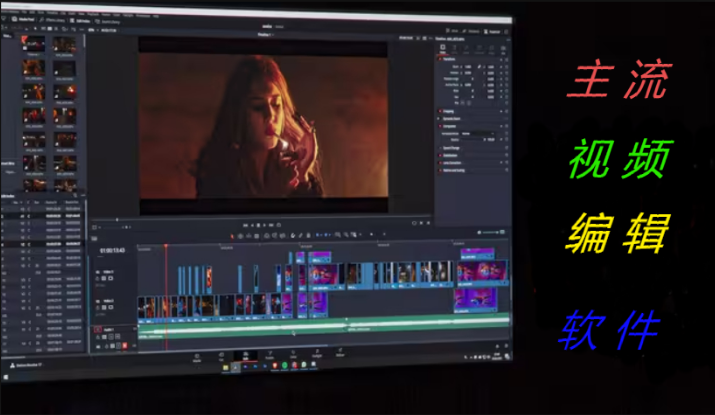
Task: Switch to the Media page
Action: point(197,358)
